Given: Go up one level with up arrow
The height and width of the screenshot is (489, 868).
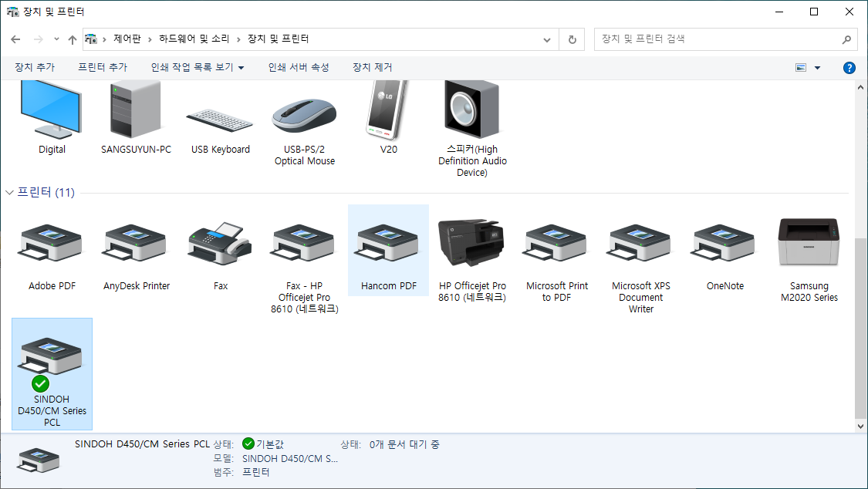Looking at the screenshot, I should tap(73, 39).
